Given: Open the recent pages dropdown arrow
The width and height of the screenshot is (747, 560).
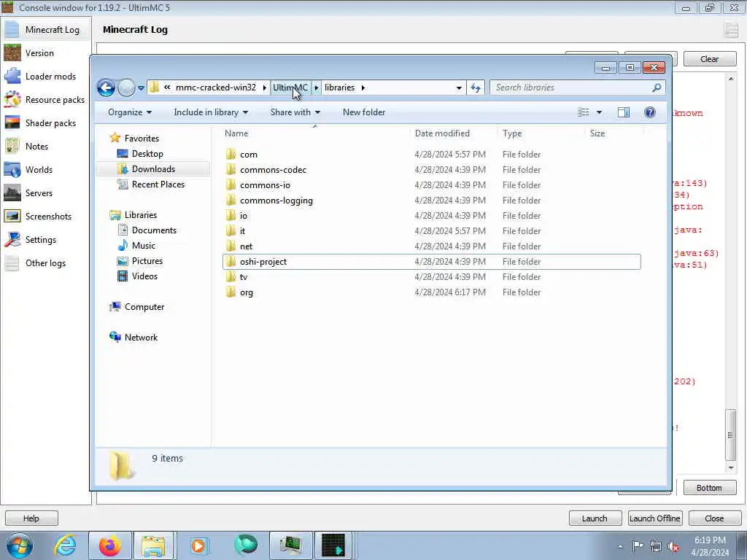Looking at the screenshot, I should coord(141,88).
